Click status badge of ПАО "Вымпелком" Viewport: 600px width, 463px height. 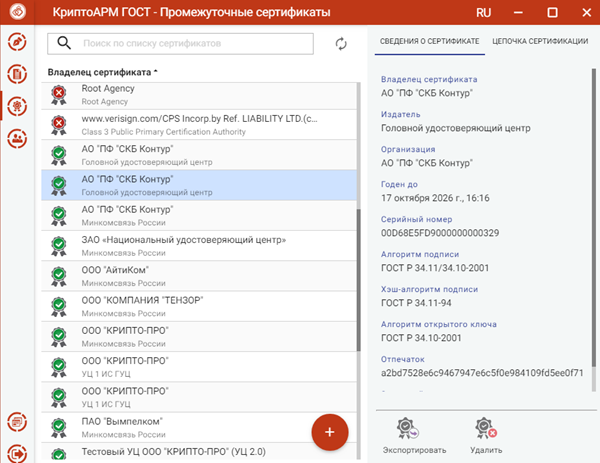point(59,428)
